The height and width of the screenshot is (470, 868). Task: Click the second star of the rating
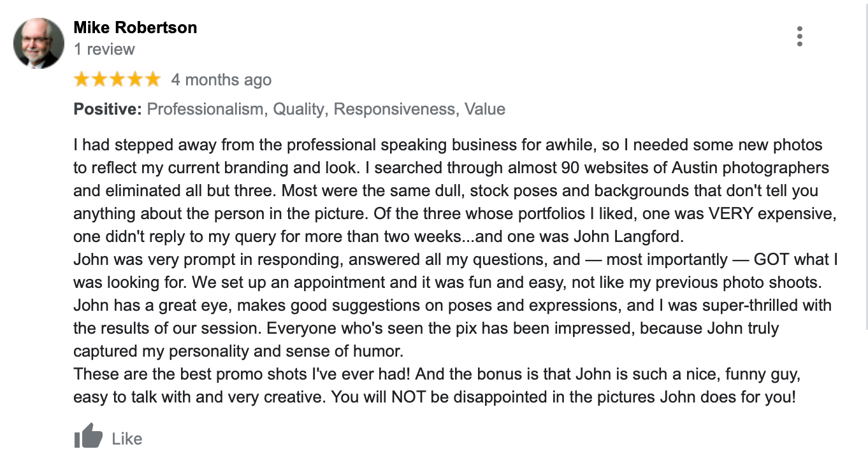click(99, 80)
